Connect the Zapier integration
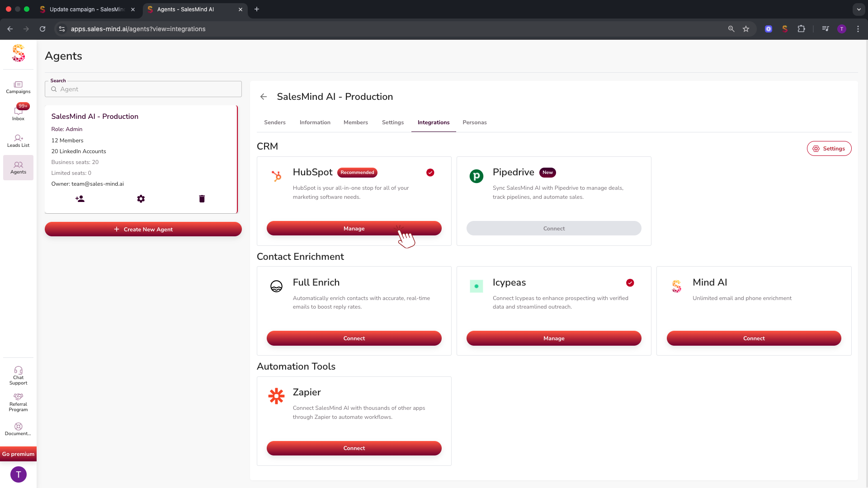 click(354, 448)
